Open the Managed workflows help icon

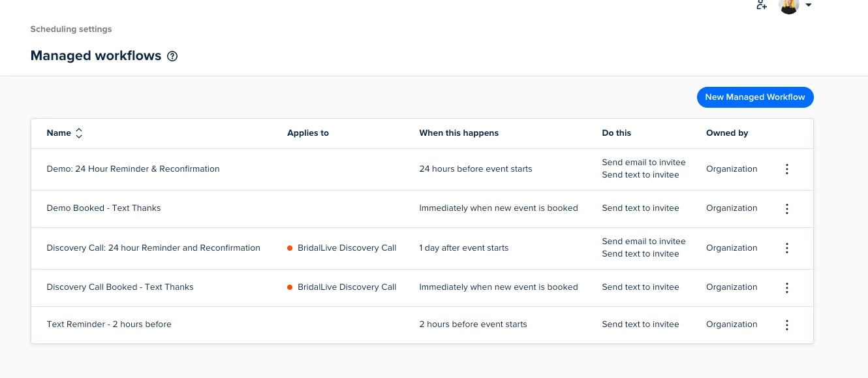(x=172, y=56)
